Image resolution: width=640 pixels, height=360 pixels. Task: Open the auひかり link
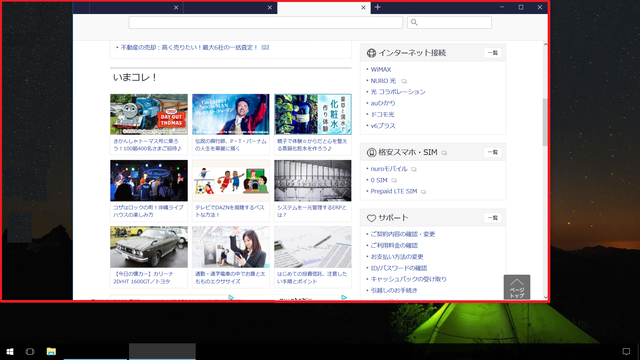click(383, 103)
